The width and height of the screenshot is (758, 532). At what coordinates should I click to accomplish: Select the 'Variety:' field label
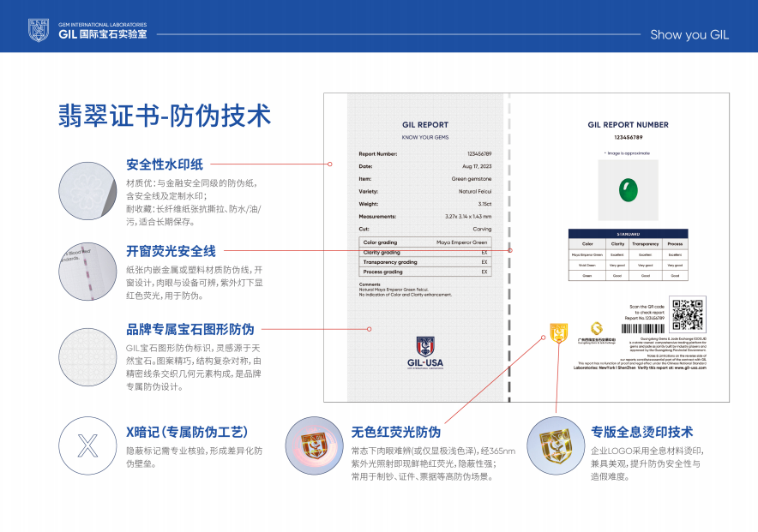(x=369, y=192)
